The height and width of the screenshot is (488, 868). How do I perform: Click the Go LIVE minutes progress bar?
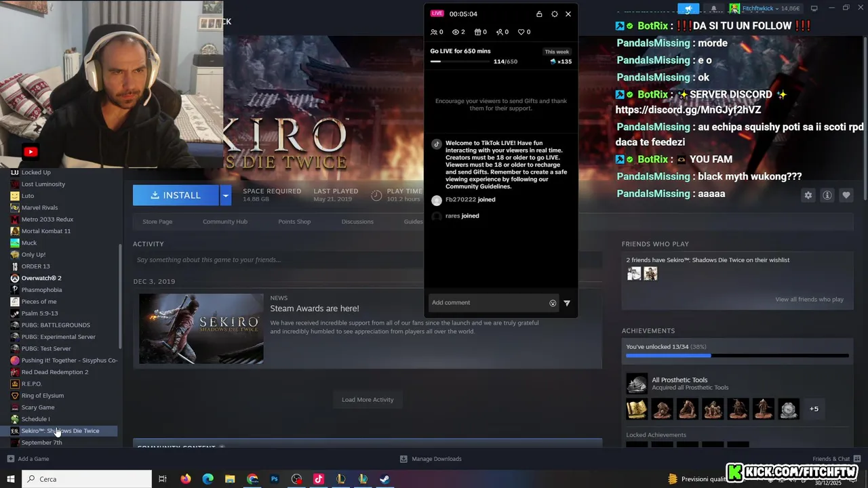click(460, 62)
